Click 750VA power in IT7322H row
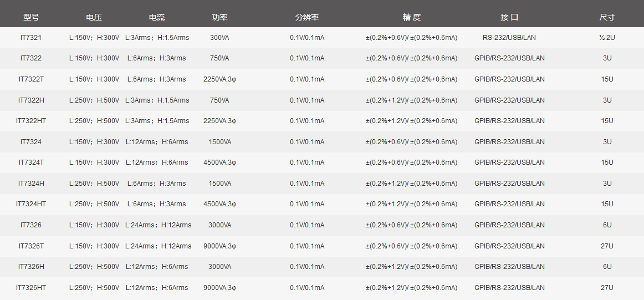 pyautogui.click(x=219, y=100)
